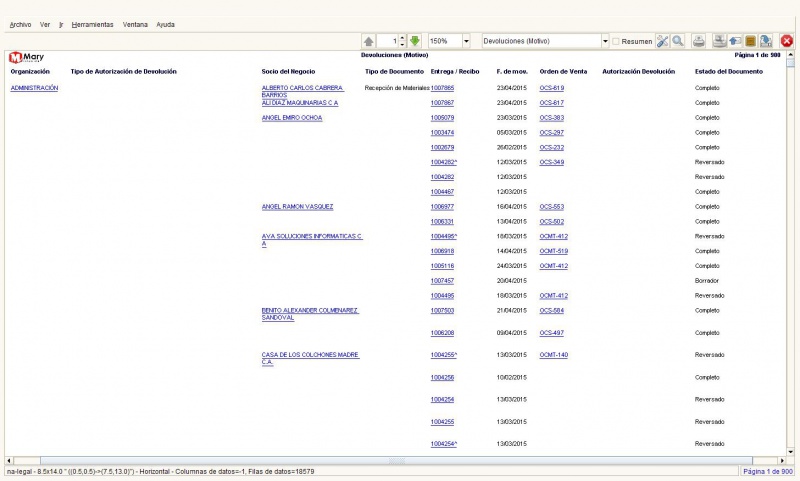Screen dimensions: 800x481
Task: Open AVA SOLUCIONES INFORMATICAS C A link
Action: [x=311, y=240]
